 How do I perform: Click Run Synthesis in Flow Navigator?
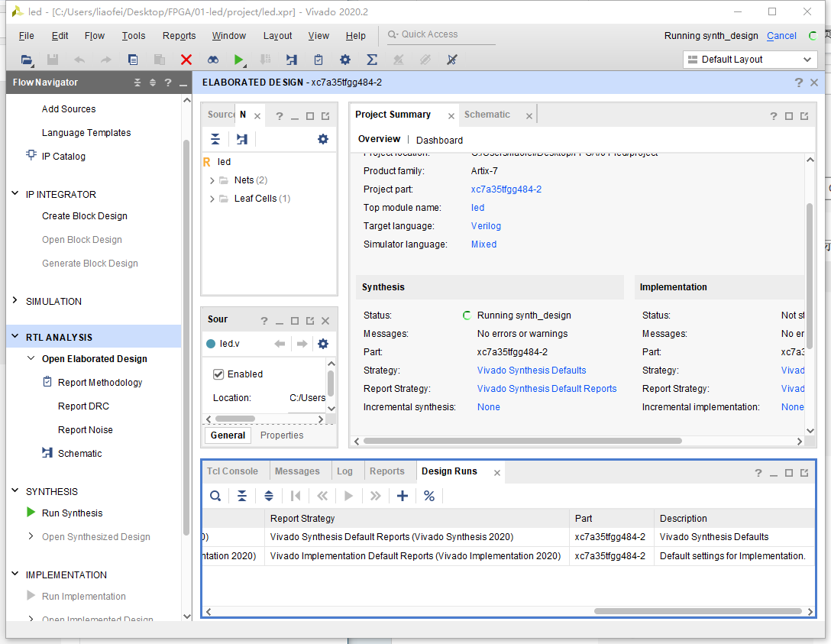click(72, 513)
